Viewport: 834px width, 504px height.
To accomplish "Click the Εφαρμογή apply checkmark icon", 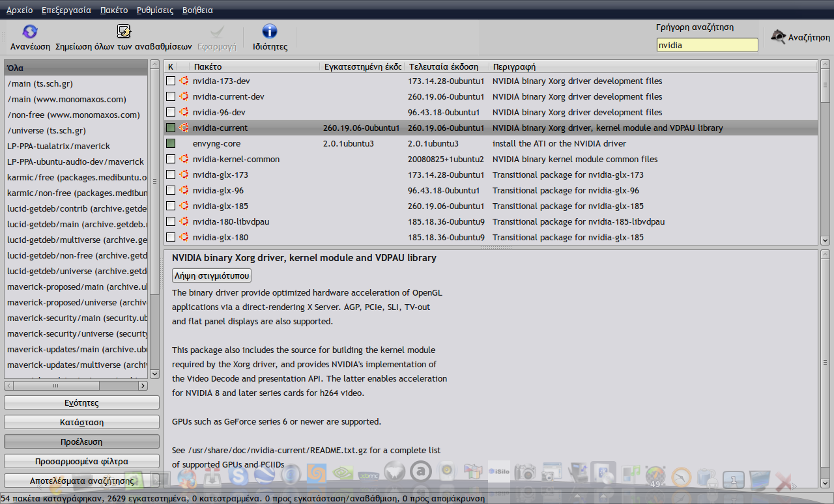I will [216, 32].
